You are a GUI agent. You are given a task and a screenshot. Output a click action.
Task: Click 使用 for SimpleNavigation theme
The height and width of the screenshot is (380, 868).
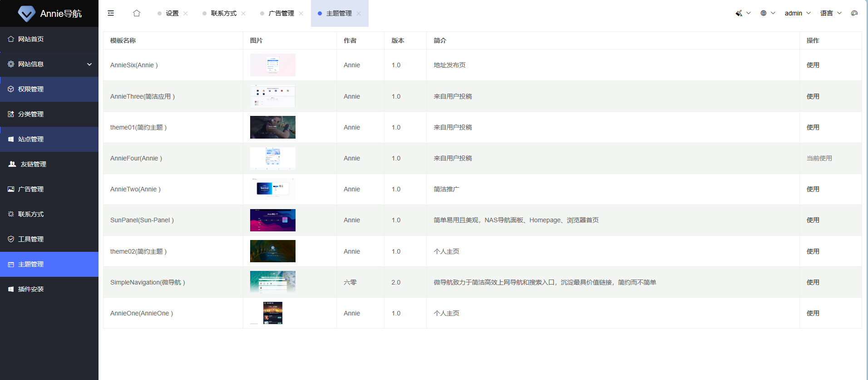pos(813,282)
